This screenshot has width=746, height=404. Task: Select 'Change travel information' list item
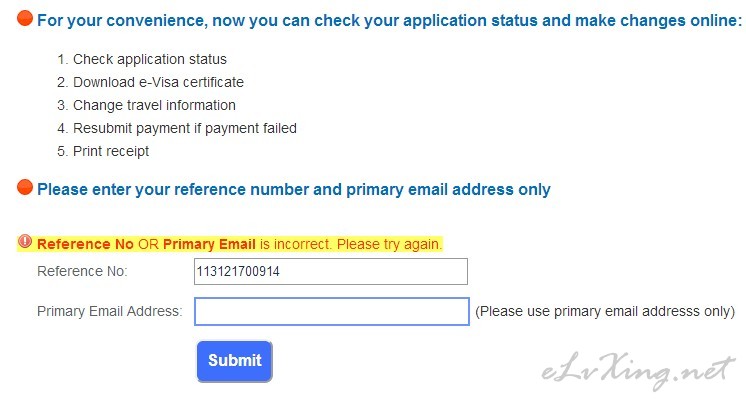(x=146, y=105)
